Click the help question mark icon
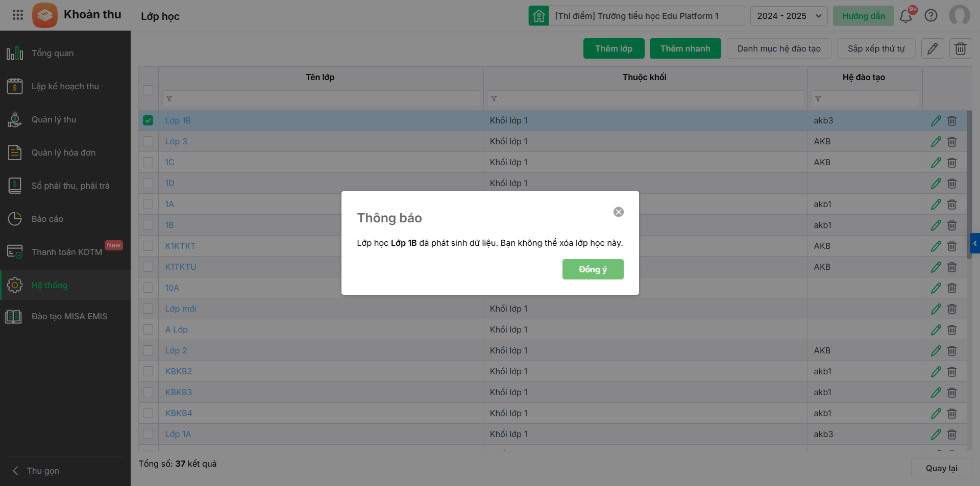 point(931,16)
